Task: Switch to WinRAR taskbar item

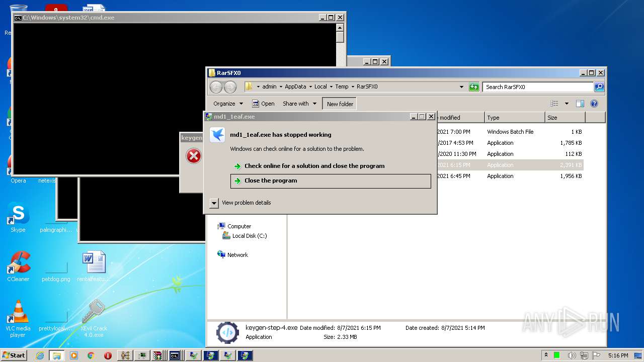Action: tap(157, 355)
